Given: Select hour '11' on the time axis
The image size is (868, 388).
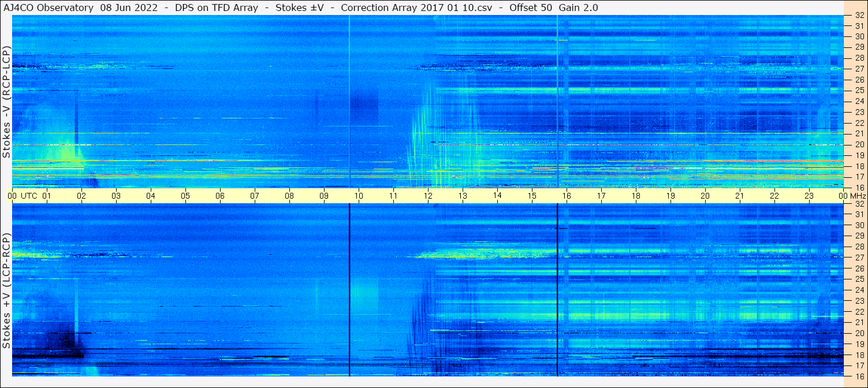Looking at the screenshot, I should tap(393, 196).
